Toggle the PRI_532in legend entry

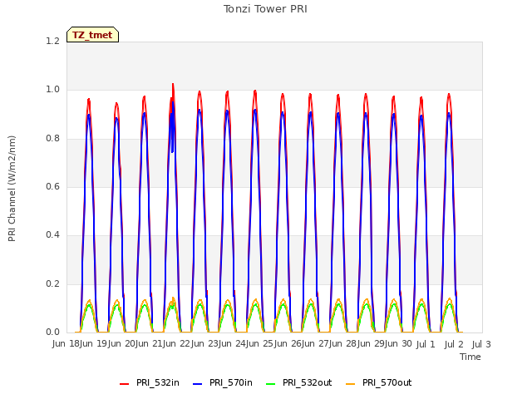(x=150, y=382)
